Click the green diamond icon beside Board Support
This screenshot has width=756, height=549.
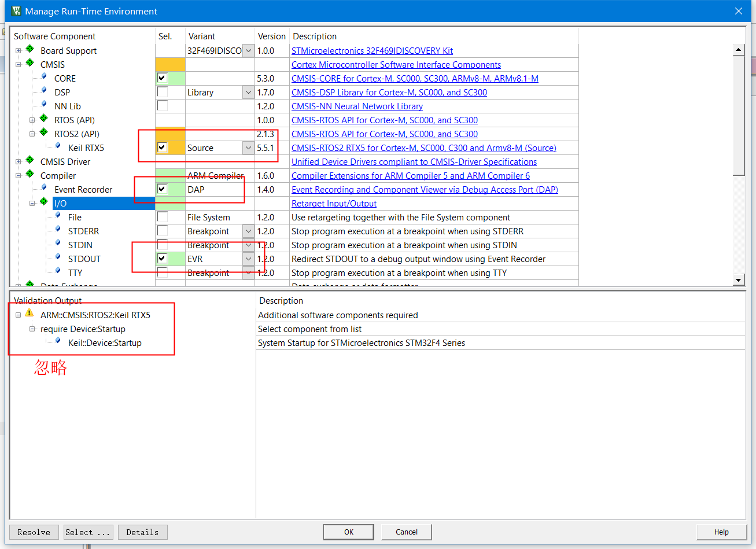coord(30,50)
